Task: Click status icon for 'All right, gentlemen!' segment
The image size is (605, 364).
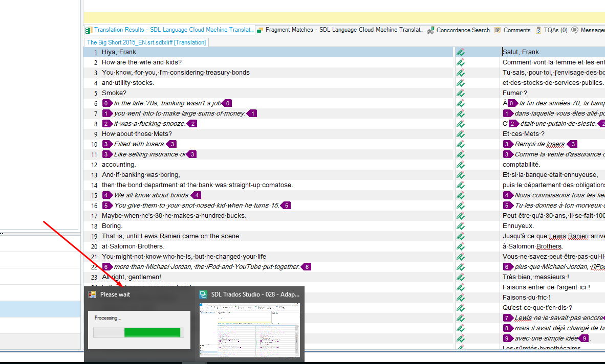Action: (x=460, y=277)
